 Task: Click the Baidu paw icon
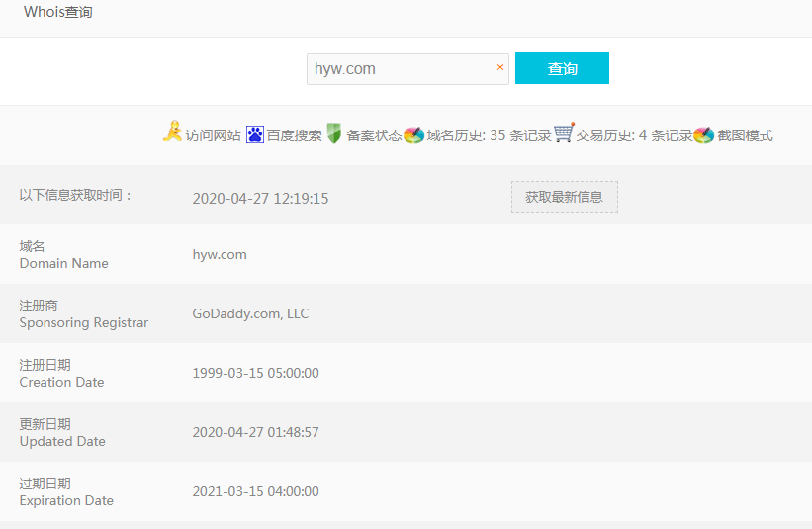[x=255, y=134]
